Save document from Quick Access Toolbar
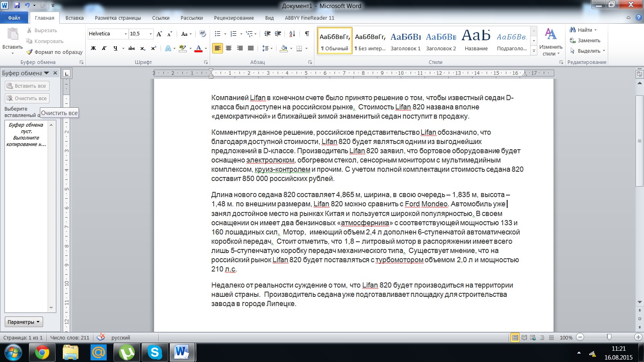This screenshot has height=362, width=644. click(x=17, y=6)
